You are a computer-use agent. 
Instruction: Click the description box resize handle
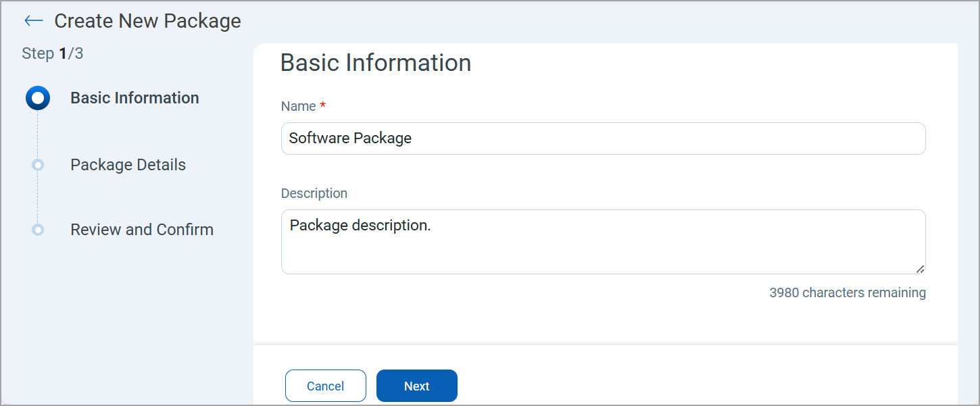coord(920,268)
